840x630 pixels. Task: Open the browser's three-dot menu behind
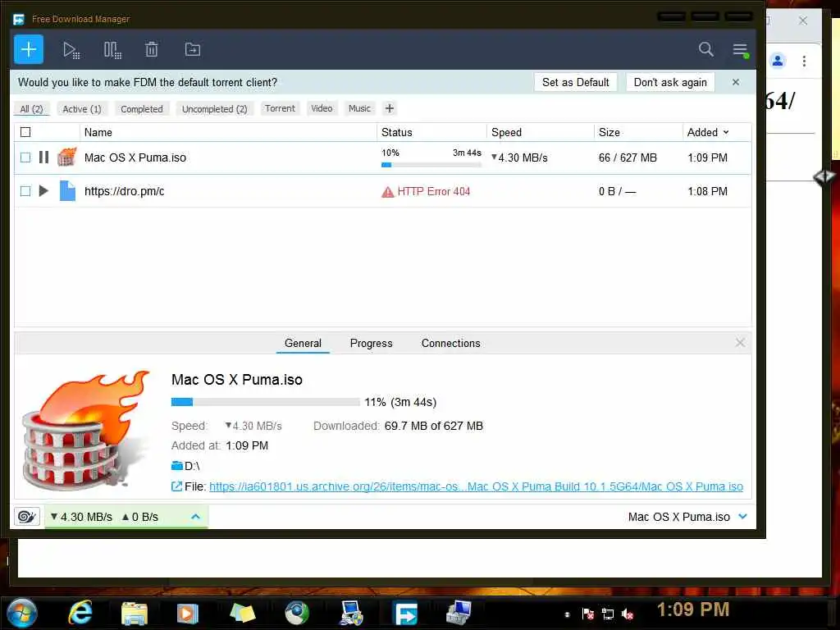[804, 61]
